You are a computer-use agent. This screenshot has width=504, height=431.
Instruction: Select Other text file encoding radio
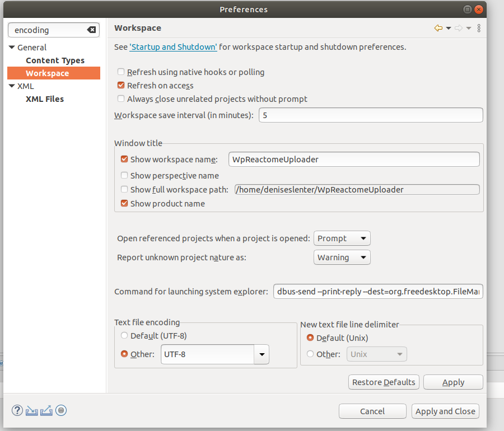(124, 354)
